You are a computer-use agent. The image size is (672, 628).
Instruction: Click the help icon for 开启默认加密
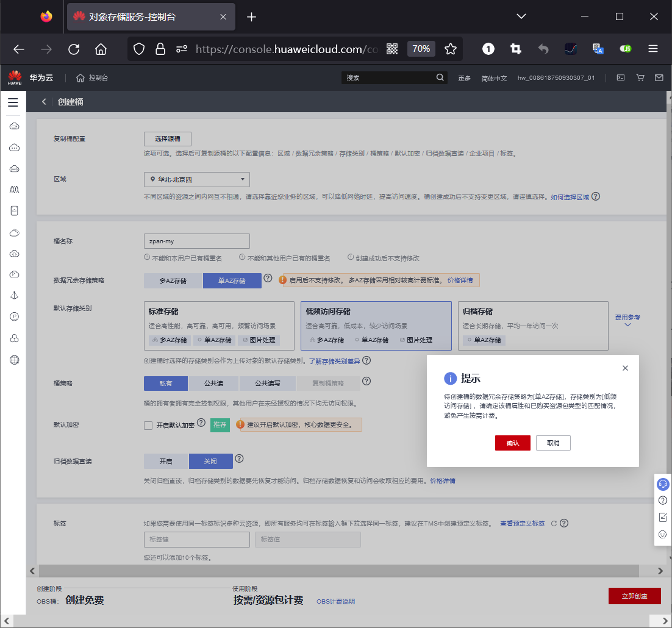pos(201,423)
